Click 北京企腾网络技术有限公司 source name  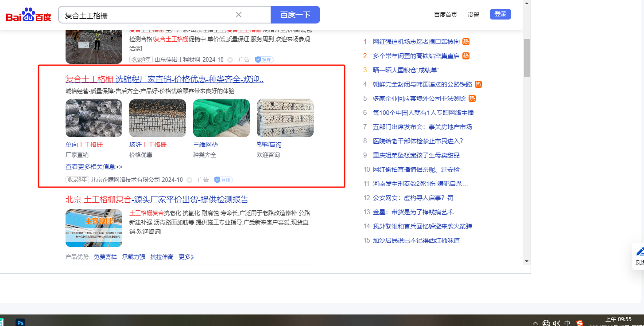pos(125,180)
